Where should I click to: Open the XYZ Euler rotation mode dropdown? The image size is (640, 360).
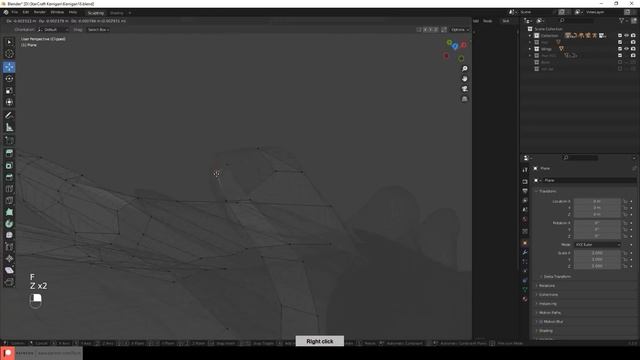click(598, 244)
